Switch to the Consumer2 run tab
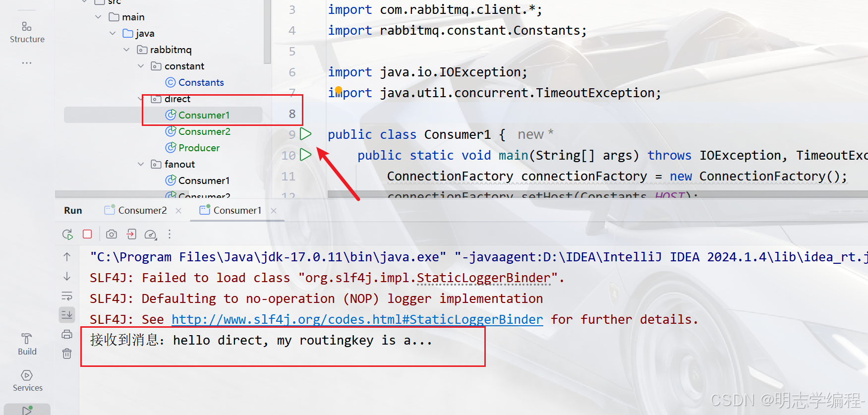868x415 pixels. point(142,210)
